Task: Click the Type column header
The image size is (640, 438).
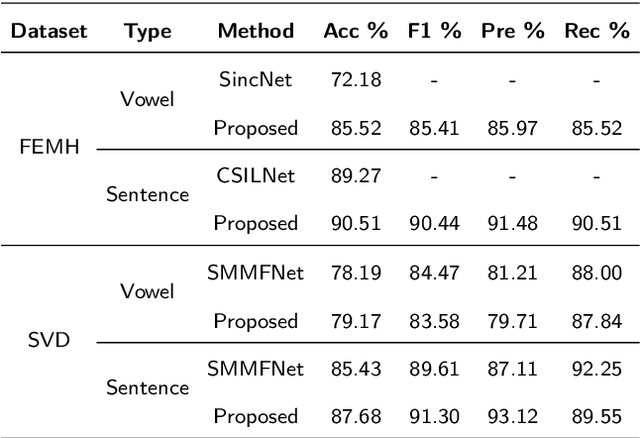Action: (x=148, y=31)
